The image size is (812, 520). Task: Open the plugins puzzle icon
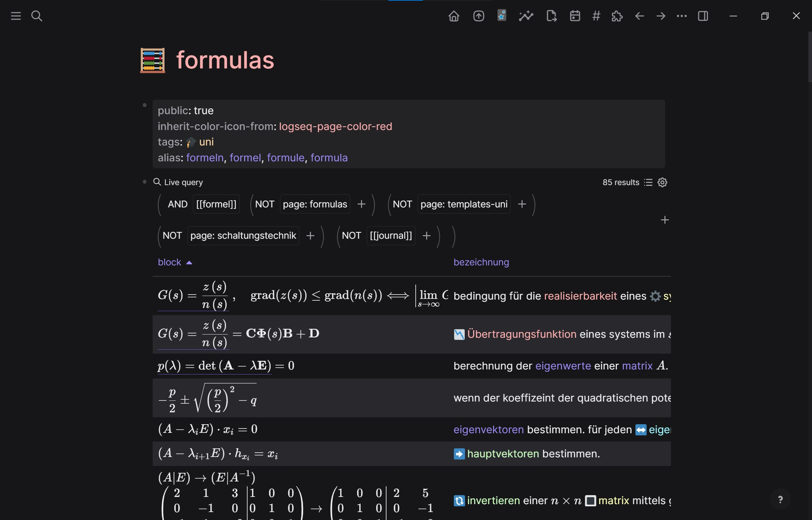point(617,16)
